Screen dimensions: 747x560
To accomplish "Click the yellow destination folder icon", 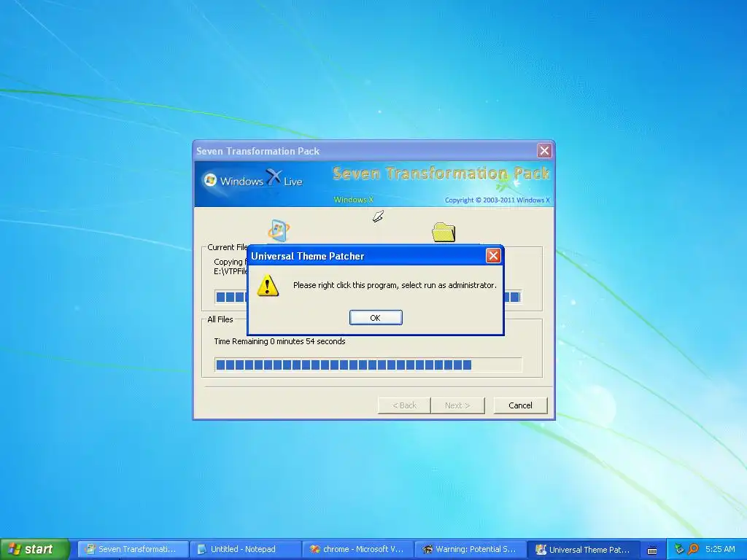I will [444, 233].
